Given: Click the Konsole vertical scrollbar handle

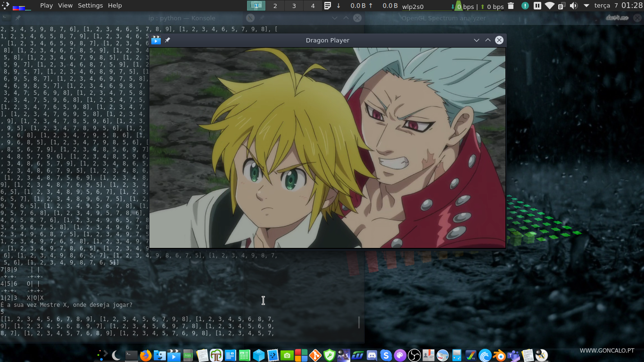Looking at the screenshot, I should tap(359, 322).
